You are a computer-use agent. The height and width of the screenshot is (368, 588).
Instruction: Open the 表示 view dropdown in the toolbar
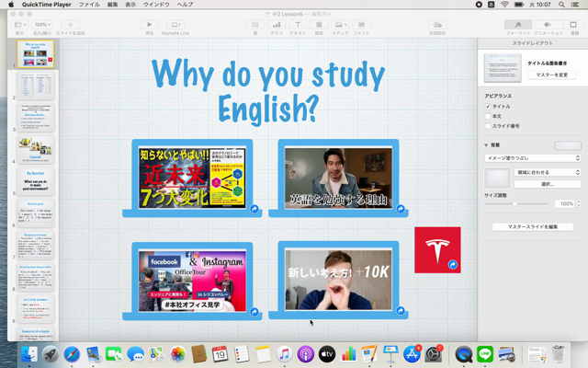pos(20,25)
